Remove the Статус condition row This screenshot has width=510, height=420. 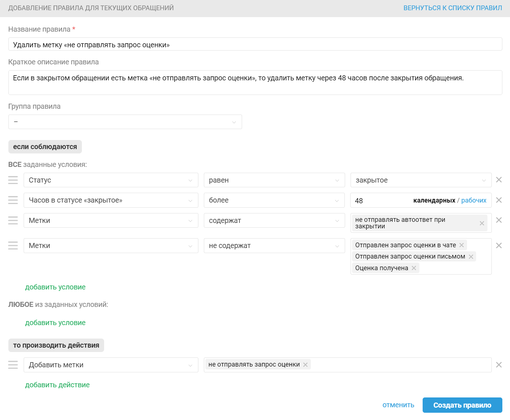point(499,180)
